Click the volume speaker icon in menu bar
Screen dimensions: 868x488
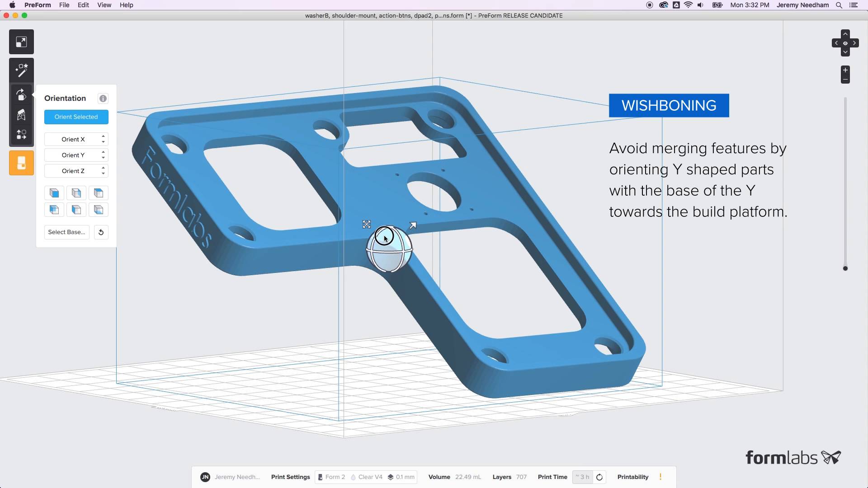701,5
